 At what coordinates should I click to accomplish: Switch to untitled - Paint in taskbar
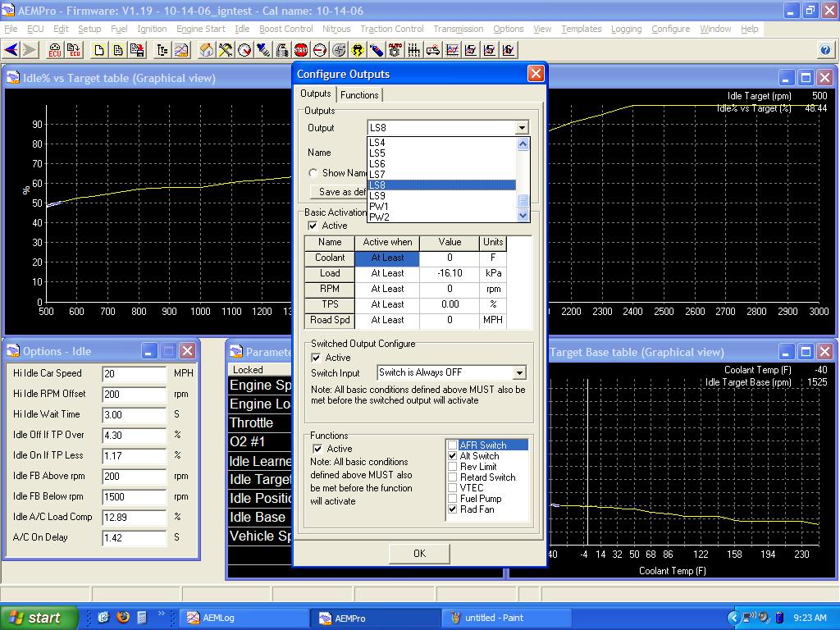509,618
